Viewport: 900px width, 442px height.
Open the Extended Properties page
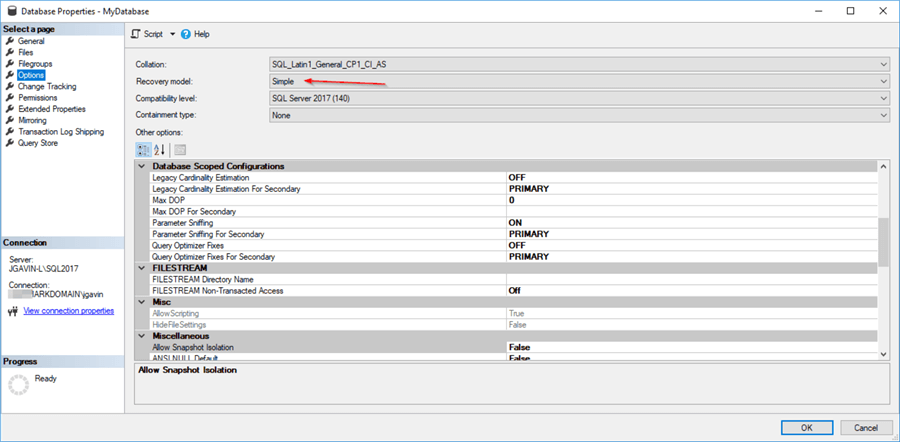(x=52, y=109)
